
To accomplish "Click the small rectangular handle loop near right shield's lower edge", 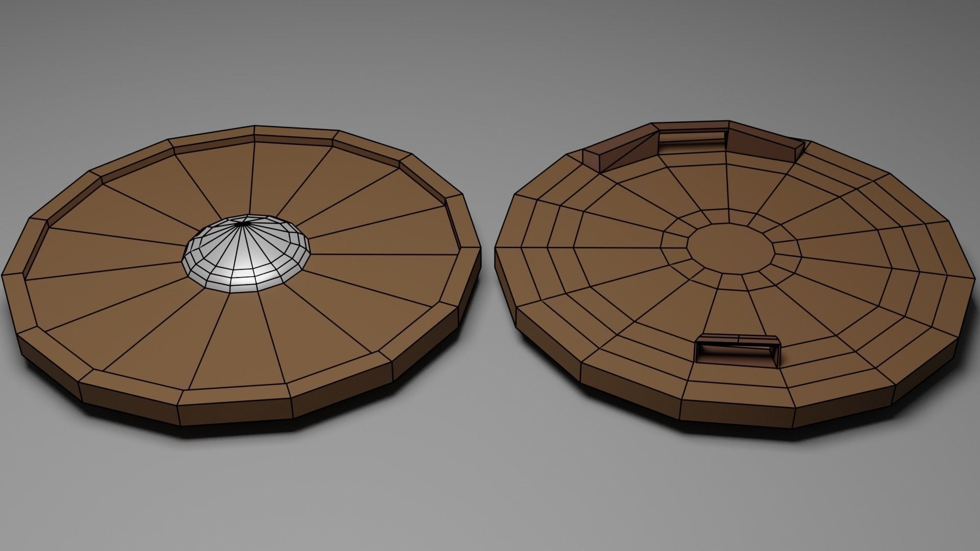I will tap(738, 350).
